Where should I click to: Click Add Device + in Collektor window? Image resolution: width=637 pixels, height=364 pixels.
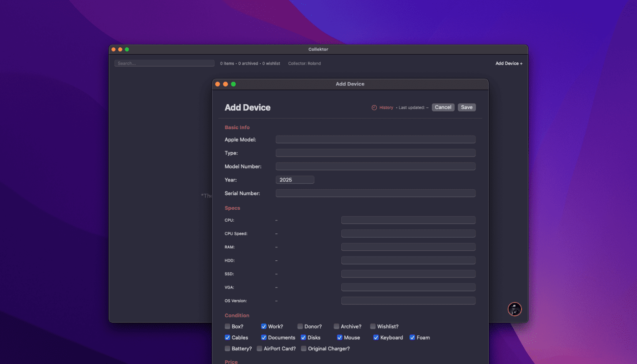[x=509, y=63]
